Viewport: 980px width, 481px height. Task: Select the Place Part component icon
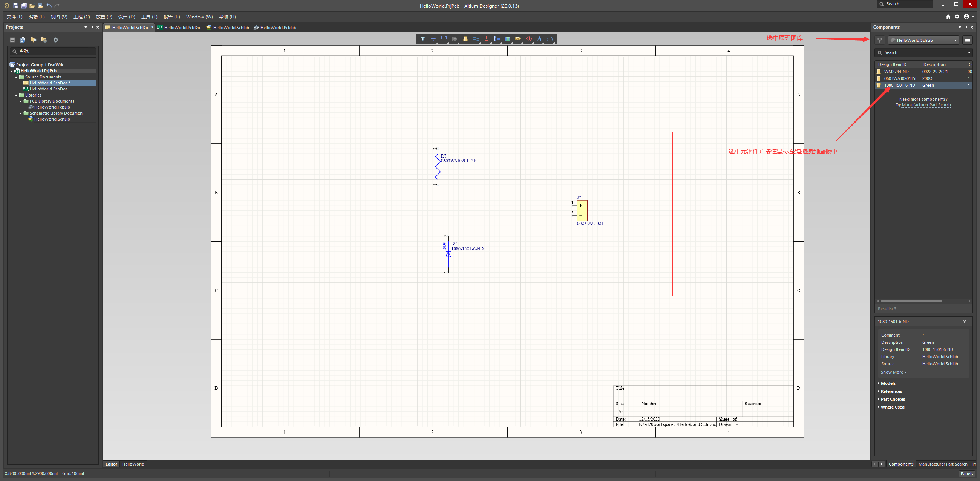pyautogui.click(x=465, y=39)
